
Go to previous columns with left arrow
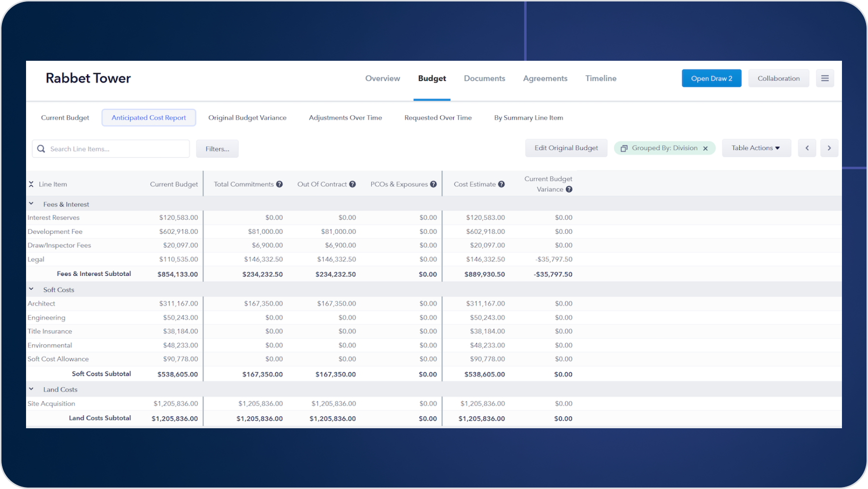pyautogui.click(x=807, y=148)
